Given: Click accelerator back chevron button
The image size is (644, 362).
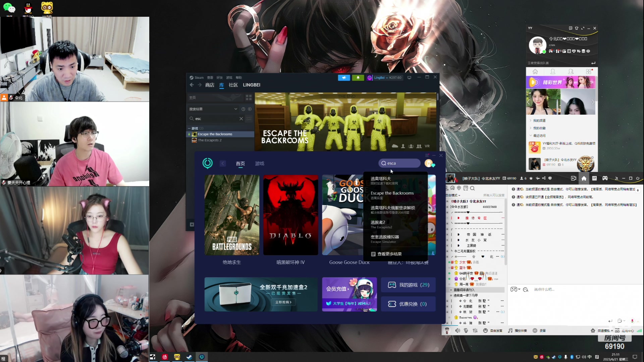Looking at the screenshot, I should [x=223, y=164].
